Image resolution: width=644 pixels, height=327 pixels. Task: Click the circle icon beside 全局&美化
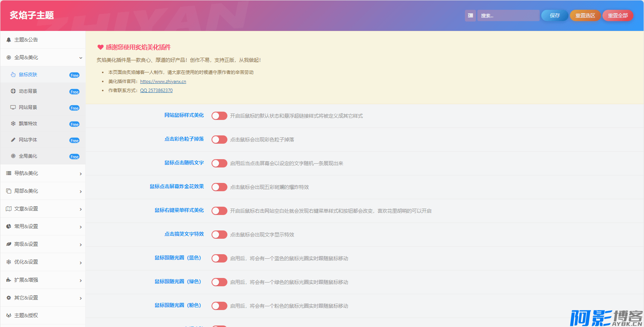tap(9, 57)
